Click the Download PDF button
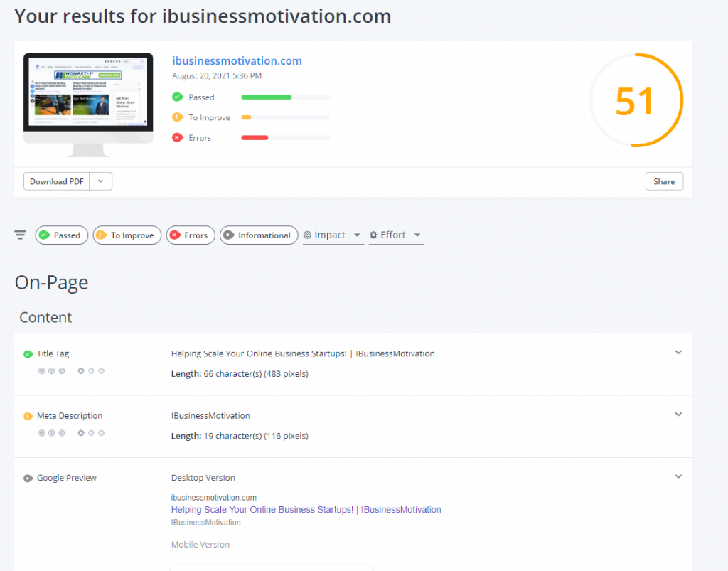Viewport: 728px width, 571px height. pyautogui.click(x=57, y=181)
